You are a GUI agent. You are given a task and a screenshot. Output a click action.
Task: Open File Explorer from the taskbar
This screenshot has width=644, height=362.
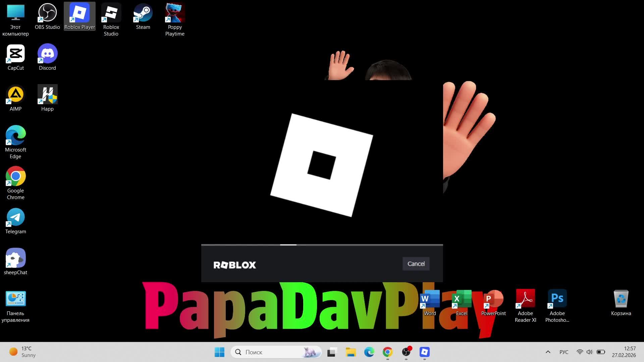click(351, 352)
